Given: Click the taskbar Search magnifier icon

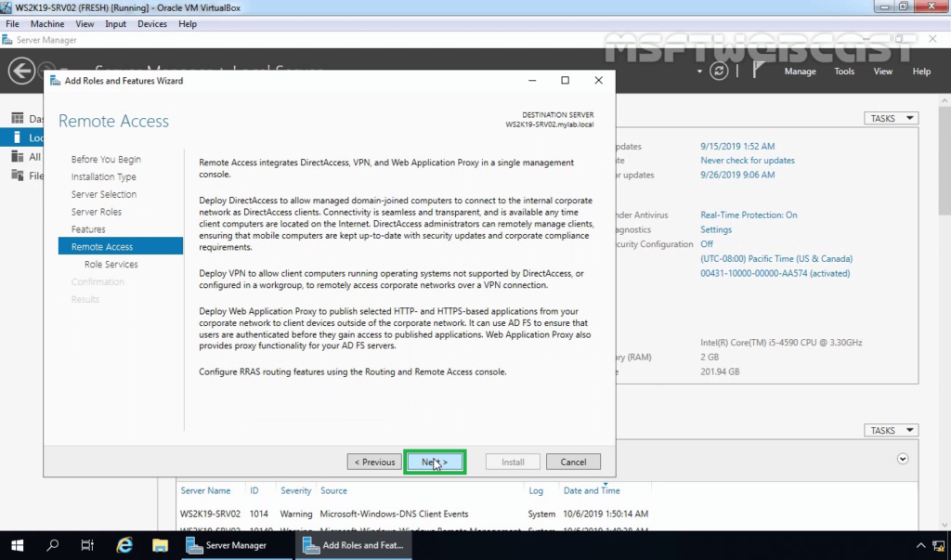Looking at the screenshot, I should point(53,545).
